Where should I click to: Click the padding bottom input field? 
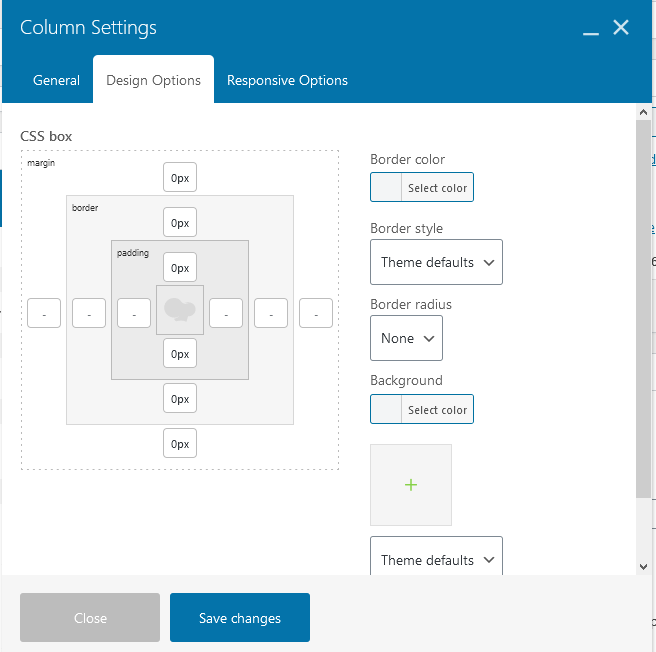180,353
